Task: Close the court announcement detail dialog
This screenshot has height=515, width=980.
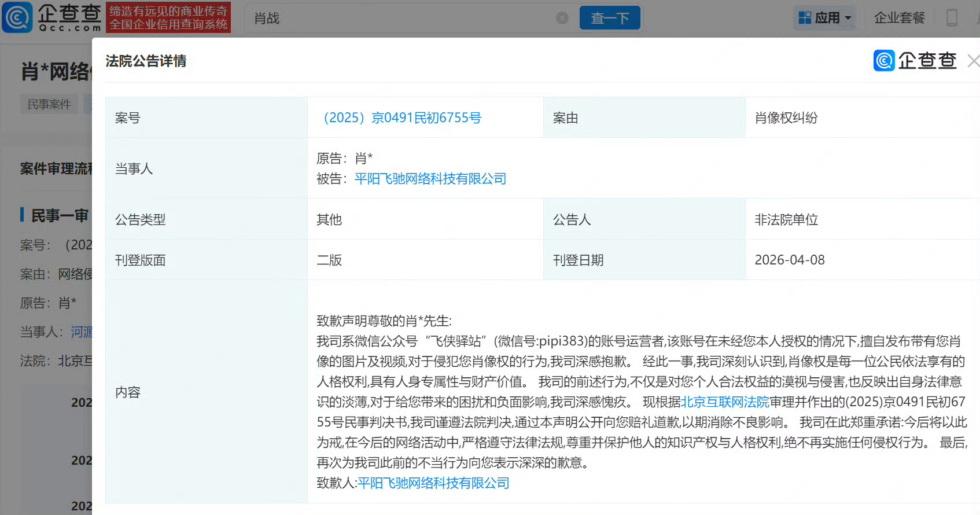Action: coord(973,61)
